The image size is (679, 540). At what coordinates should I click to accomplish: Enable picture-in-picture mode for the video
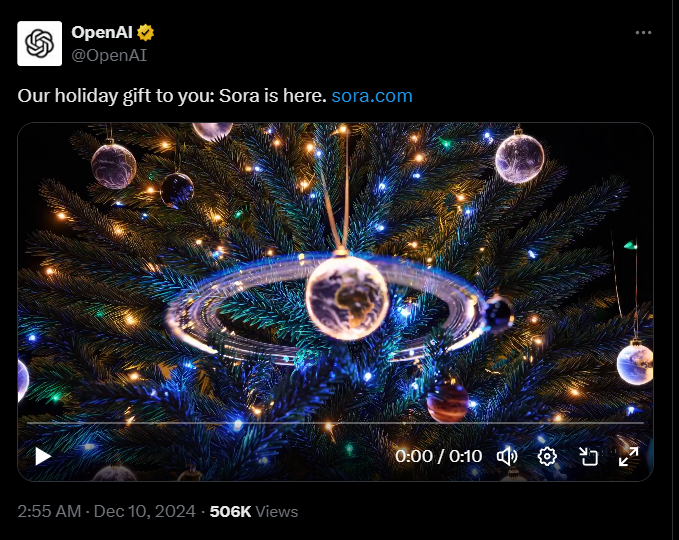tap(588, 456)
